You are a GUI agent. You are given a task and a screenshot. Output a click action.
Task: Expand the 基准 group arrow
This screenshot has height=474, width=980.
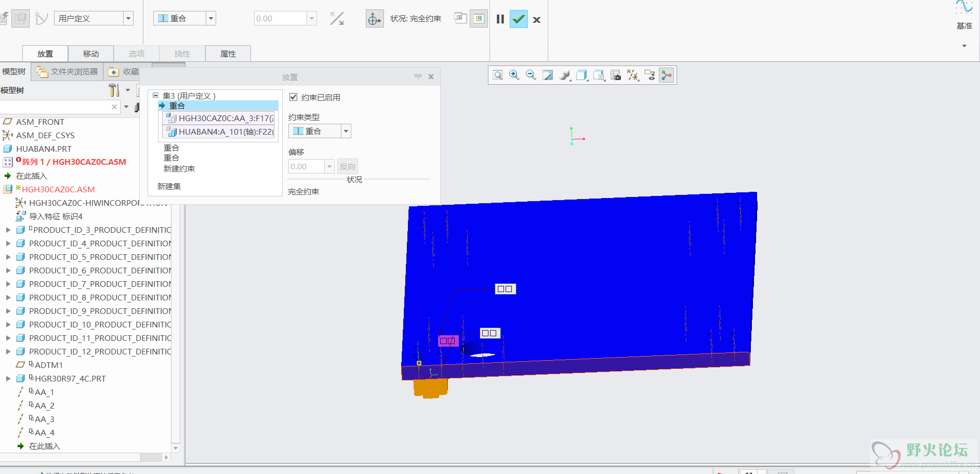964,46
